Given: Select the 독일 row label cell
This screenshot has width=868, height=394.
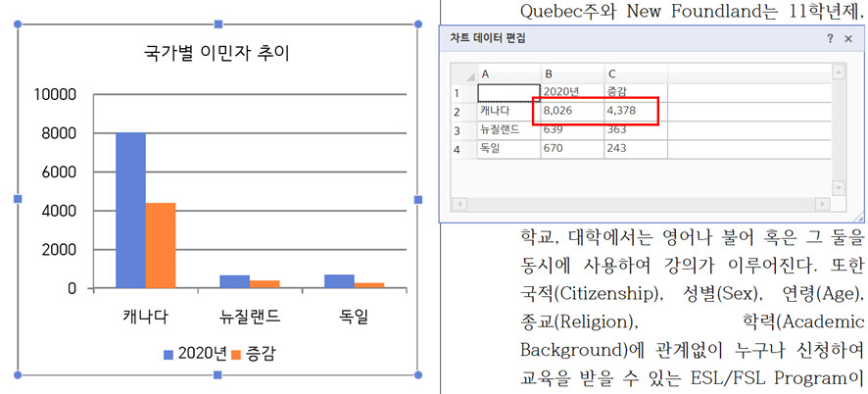Looking at the screenshot, I should 508,149.
